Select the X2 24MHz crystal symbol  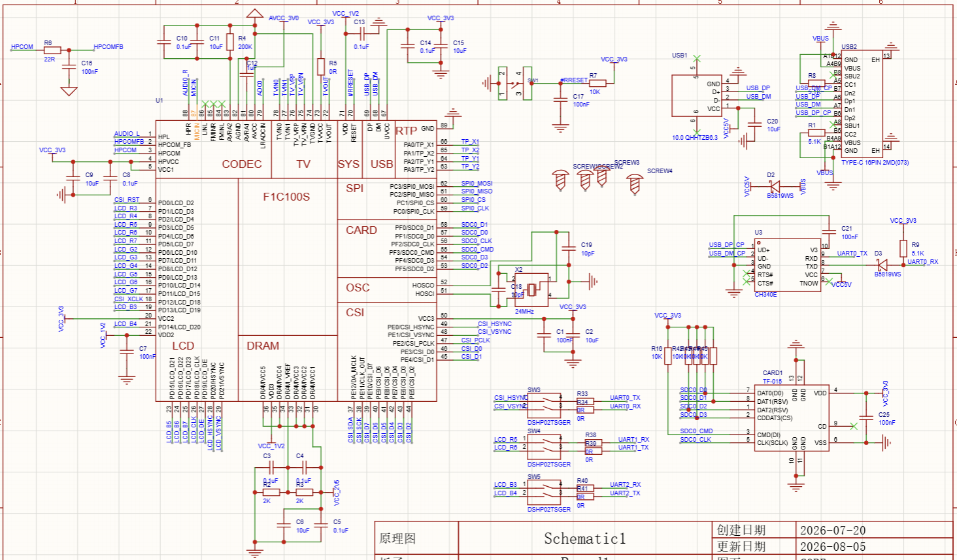[x=532, y=289]
